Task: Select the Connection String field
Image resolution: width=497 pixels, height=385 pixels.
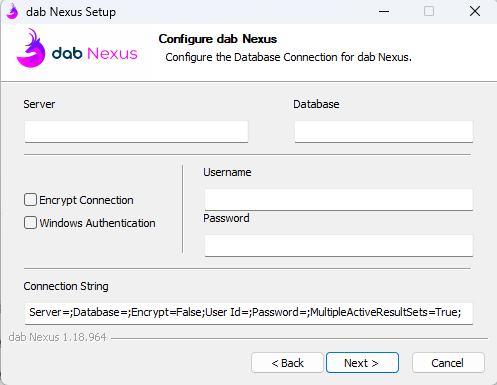Action: 249,313
